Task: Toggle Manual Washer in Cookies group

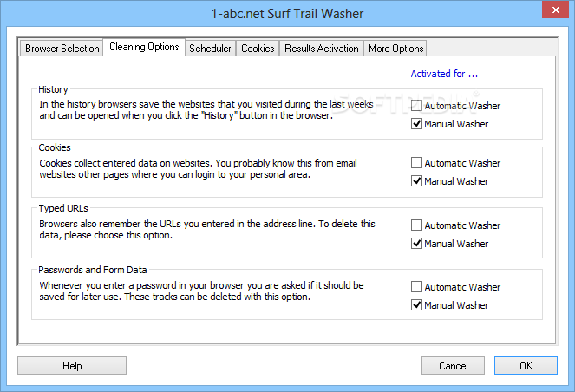Action: click(x=449, y=181)
